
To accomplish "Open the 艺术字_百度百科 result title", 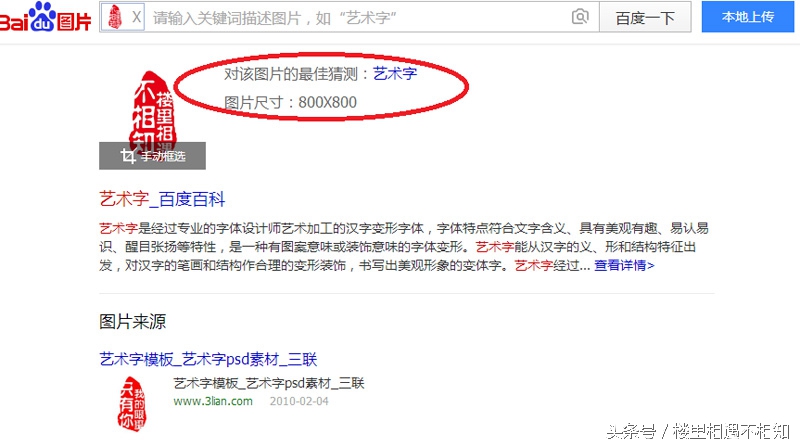I will tap(162, 199).
